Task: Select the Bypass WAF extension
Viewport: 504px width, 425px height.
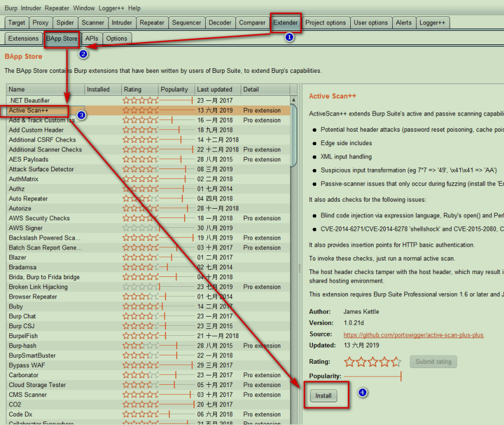Action: pos(148,366)
